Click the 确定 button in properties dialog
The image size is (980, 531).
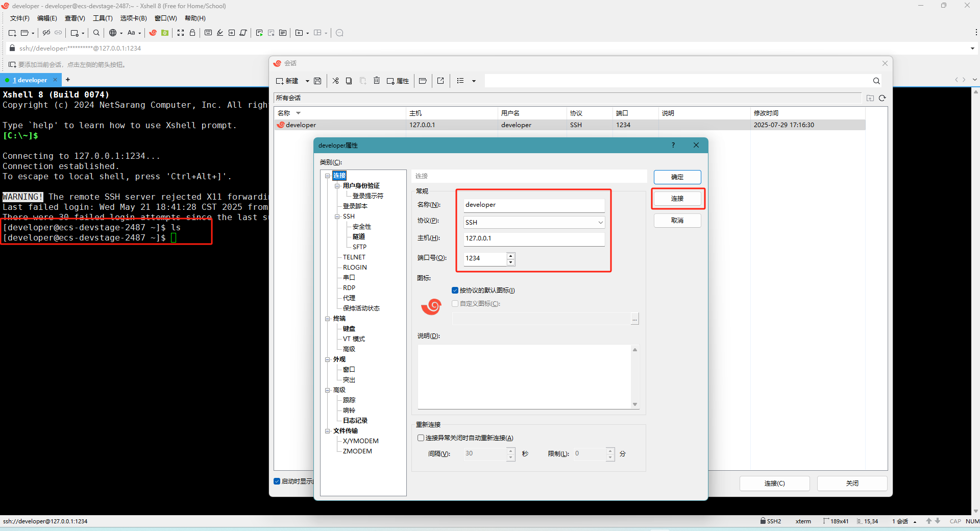tap(677, 177)
